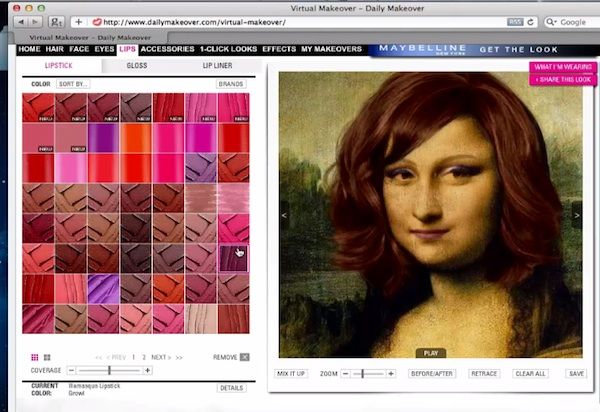
Task: Switch to large swatch grid view
Action: tap(47, 357)
